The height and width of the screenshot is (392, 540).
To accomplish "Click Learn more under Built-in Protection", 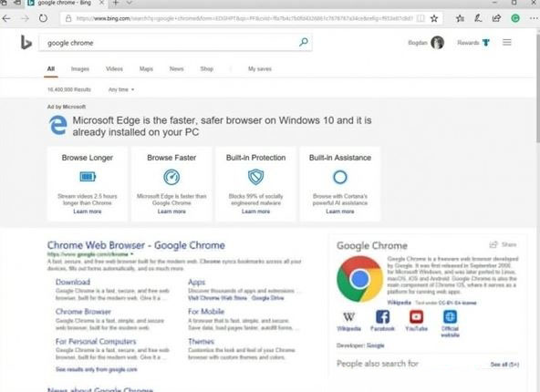I will [256, 211].
